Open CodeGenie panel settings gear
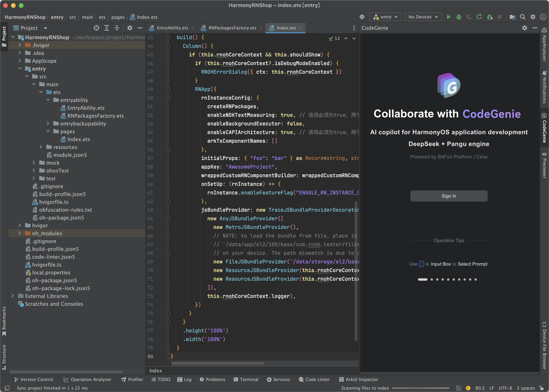 point(525,28)
